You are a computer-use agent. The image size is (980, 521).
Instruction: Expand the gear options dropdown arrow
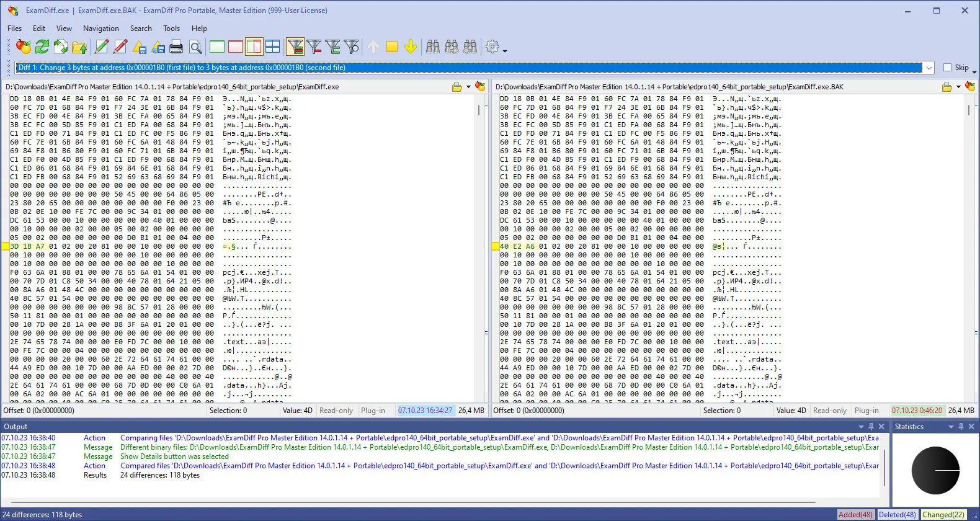(505, 50)
